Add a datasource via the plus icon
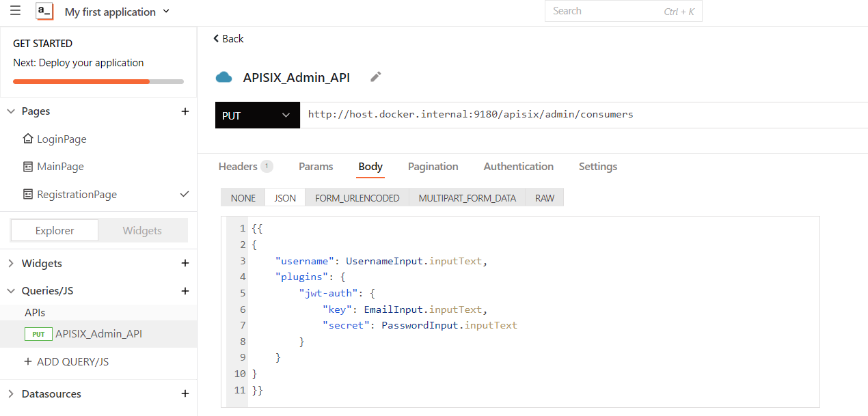 (185, 393)
